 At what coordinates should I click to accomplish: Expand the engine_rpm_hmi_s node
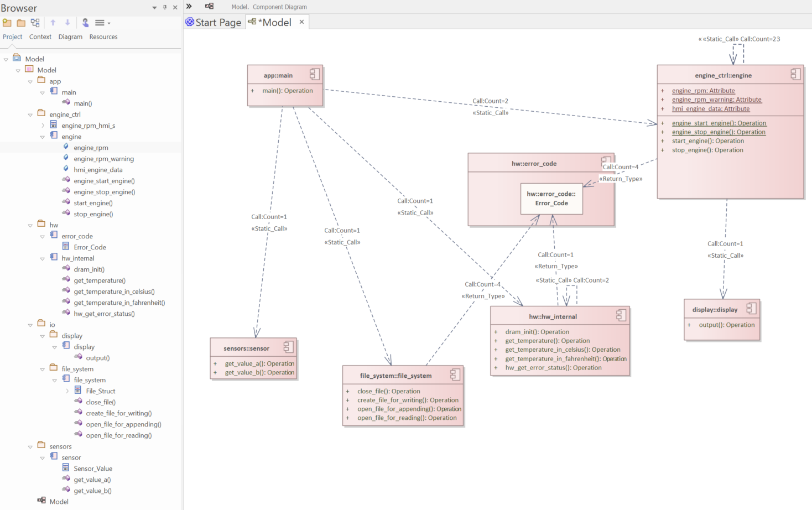click(43, 126)
